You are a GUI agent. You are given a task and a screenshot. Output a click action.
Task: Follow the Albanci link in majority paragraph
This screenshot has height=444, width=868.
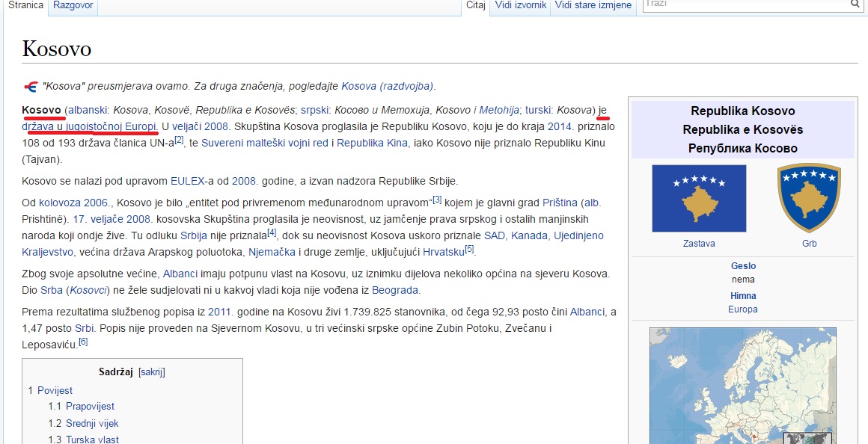180,274
